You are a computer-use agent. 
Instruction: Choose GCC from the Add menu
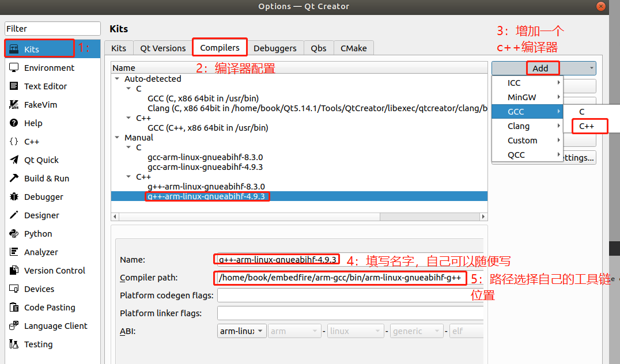pyautogui.click(x=527, y=112)
